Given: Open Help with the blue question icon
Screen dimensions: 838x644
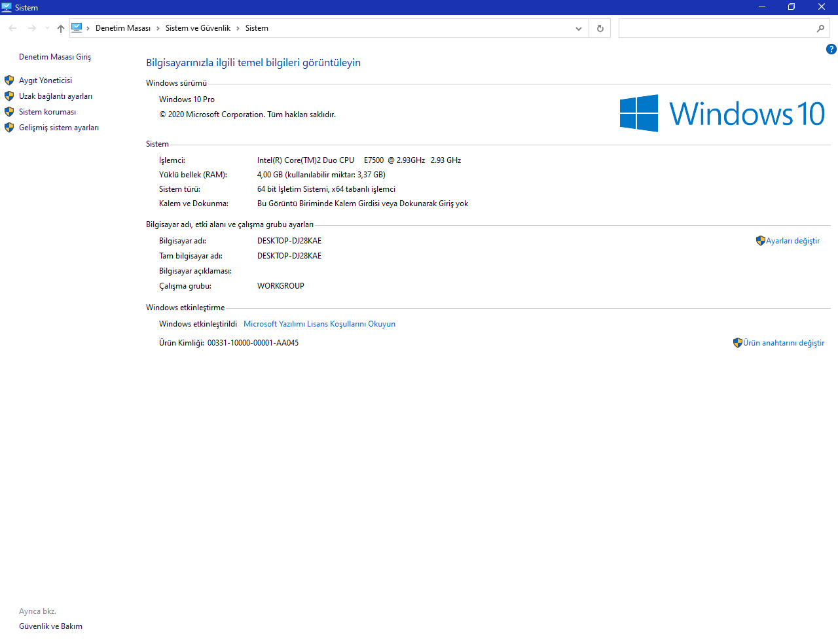Looking at the screenshot, I should pos(831,49).
